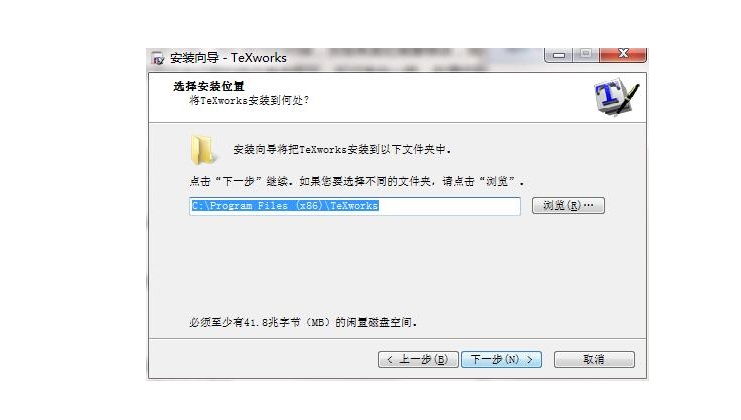Cancel the installation with 取消

point(594,360)
